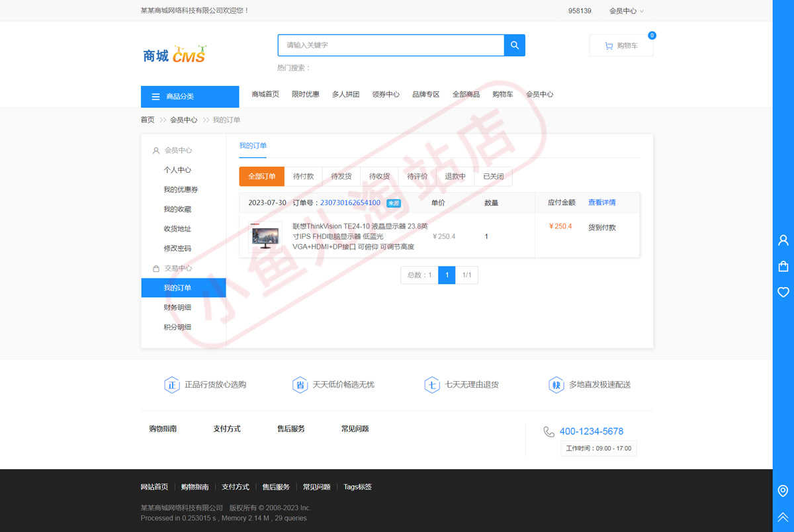Click the location pin icon in right sidebar
Screen dimensions: 794x532
click(x=783, y=490)
